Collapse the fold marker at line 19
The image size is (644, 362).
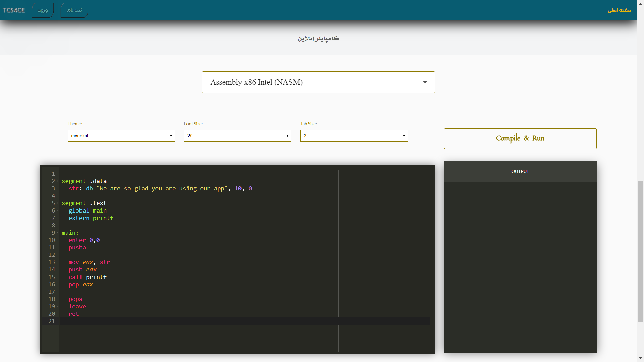(57, 306)
